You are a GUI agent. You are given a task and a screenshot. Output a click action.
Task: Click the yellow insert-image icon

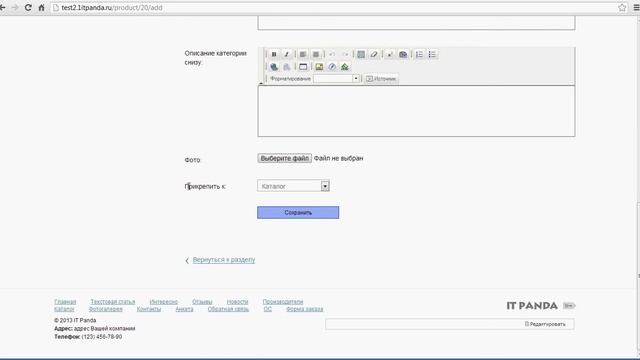(319, 67)
